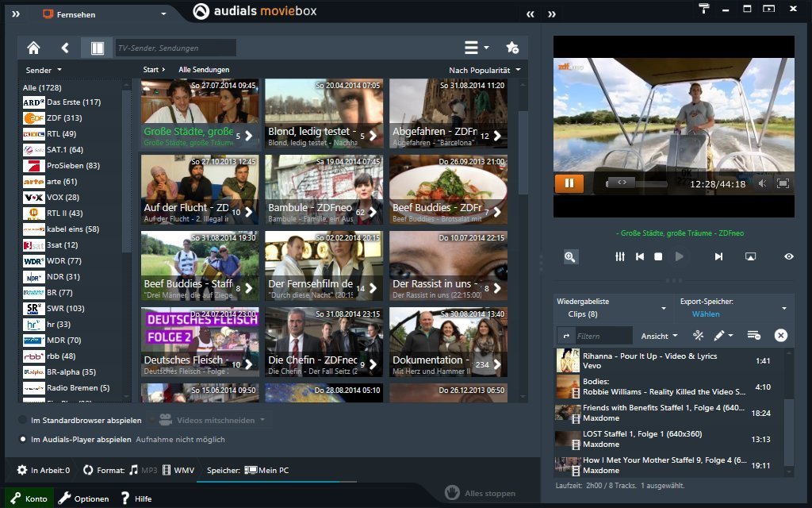Click the paint roller theme icon
The height and width of the screenshot is (508, 812).
tap(704, 8)
